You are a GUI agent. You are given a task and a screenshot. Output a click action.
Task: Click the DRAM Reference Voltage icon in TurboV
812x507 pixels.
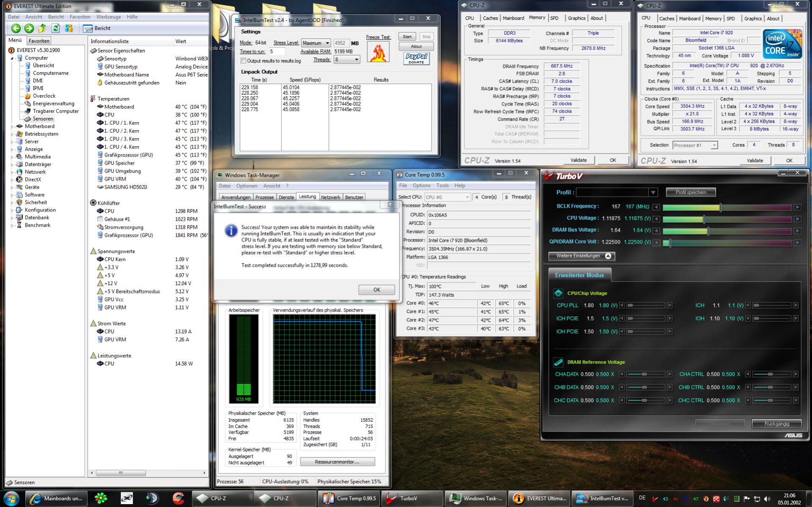[558, 362]
